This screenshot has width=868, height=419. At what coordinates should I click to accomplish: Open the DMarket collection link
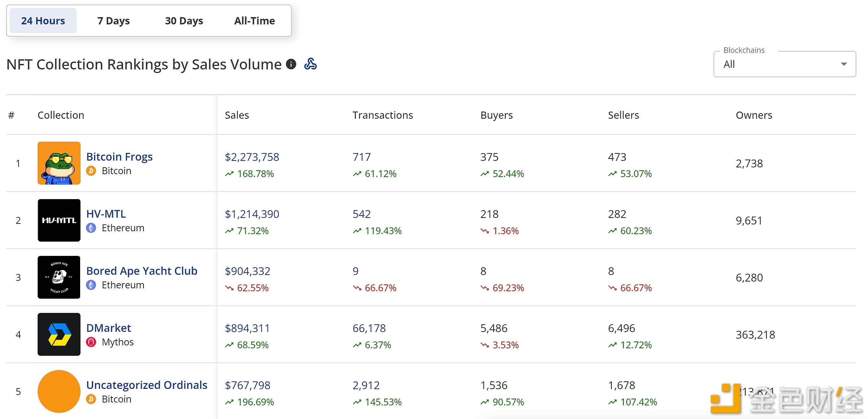[x=108, y=328]
